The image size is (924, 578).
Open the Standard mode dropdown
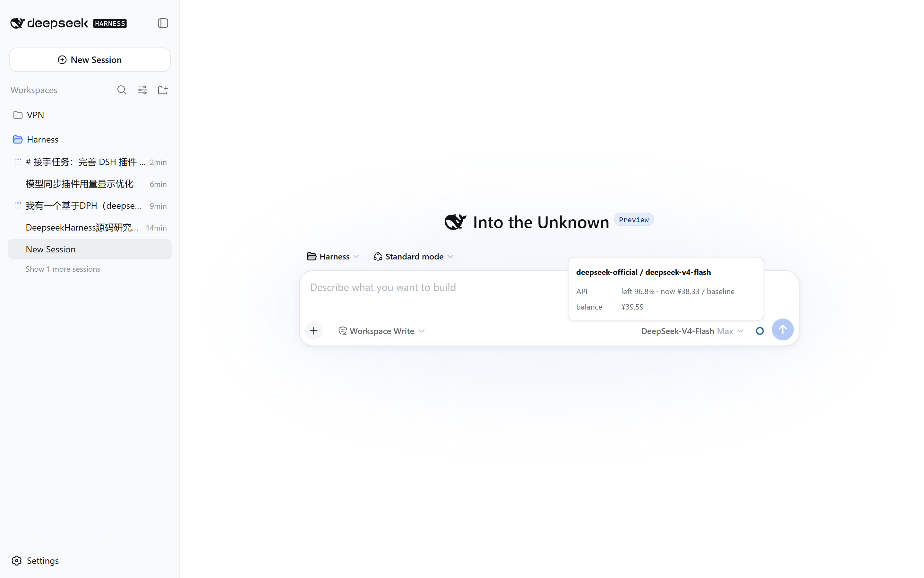click(414, 257)
